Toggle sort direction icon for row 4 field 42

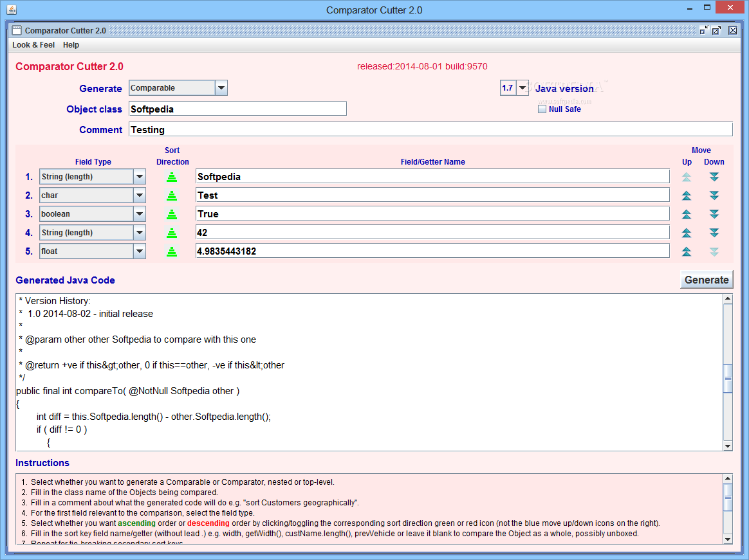[172, 233]
